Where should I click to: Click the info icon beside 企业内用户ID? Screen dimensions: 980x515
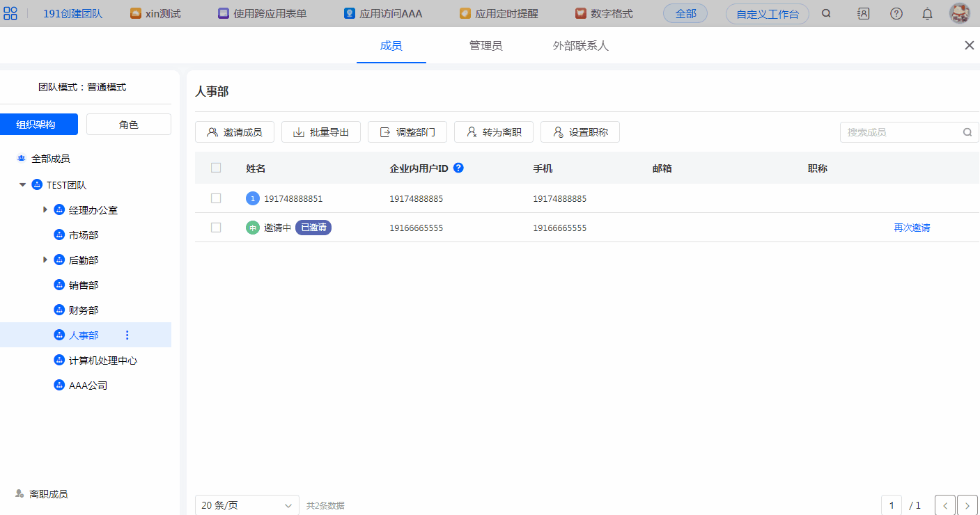coord(458,168)
